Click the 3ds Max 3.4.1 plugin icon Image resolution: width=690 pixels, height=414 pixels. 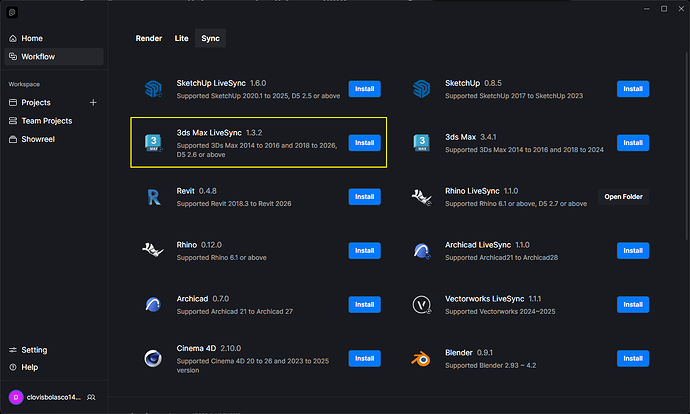[422, 143]
